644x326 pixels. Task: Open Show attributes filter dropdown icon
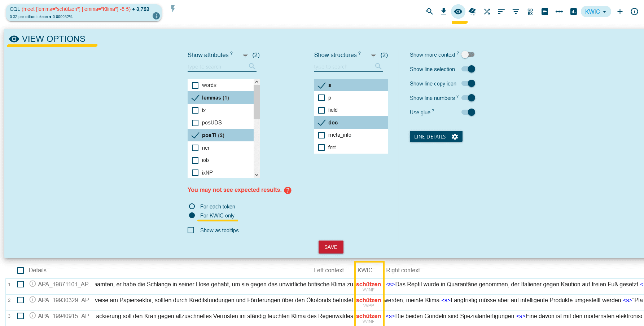[245, 55]
